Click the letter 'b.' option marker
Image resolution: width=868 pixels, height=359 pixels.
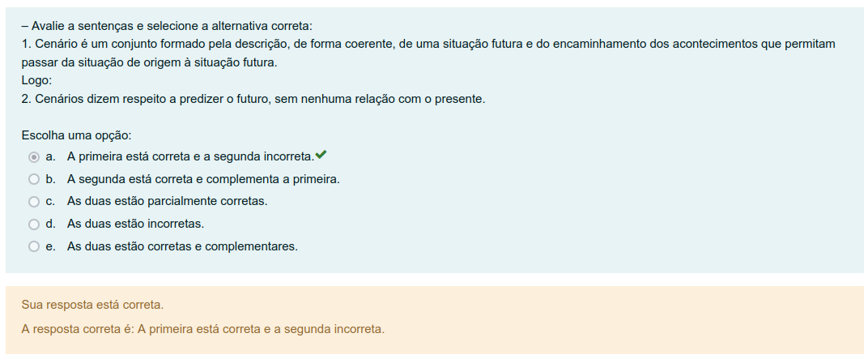pos(51,179)
